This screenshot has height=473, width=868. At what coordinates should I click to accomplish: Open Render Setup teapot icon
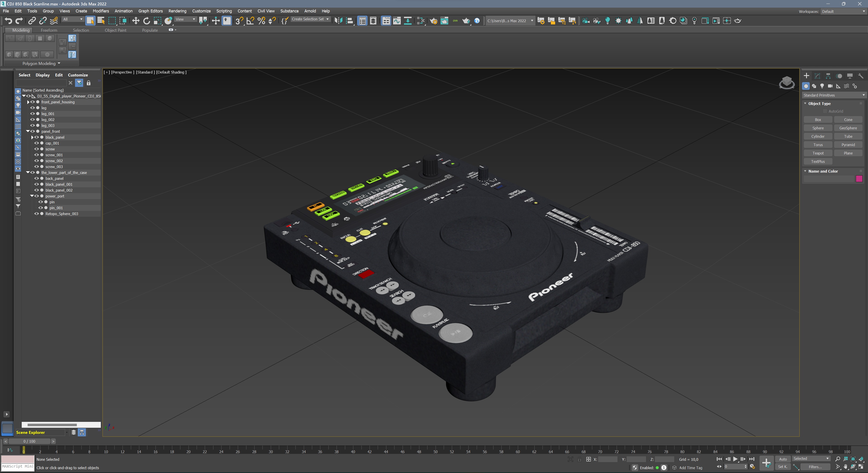coord(433,21)
